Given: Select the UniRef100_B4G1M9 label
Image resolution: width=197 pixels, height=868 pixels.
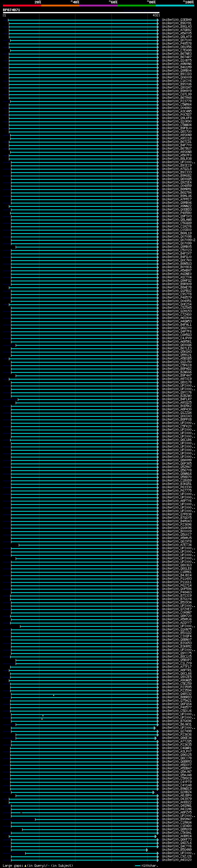Looking at the screenshot, I should pos(176,67).
